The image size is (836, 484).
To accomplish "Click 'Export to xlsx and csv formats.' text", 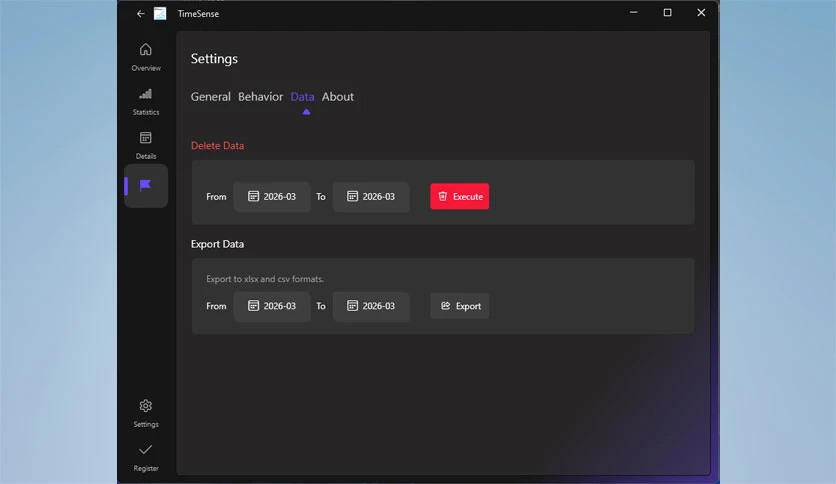I will (x=265, y=279).
